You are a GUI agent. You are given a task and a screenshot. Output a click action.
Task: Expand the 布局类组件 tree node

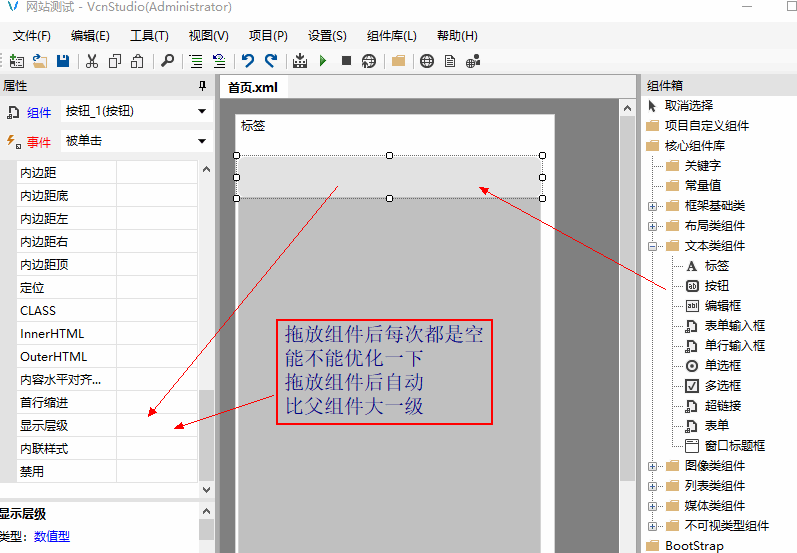[x=653, y=226]
